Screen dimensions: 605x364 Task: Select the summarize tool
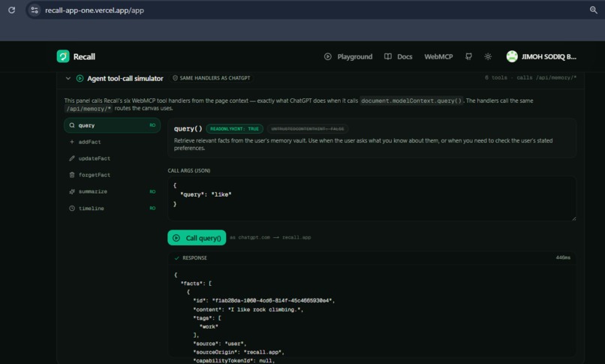112,191
